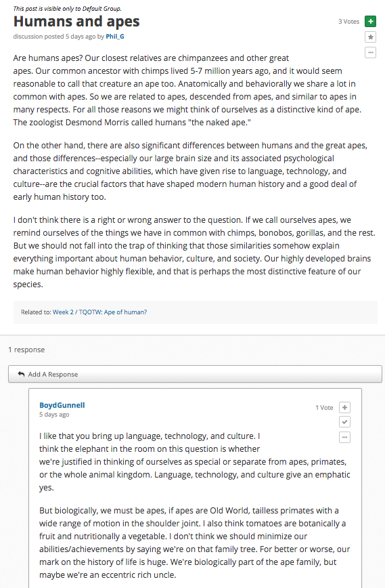Star the Humans and apes discussion
This screenshot has height=588, width=385.
click(370, 37)
